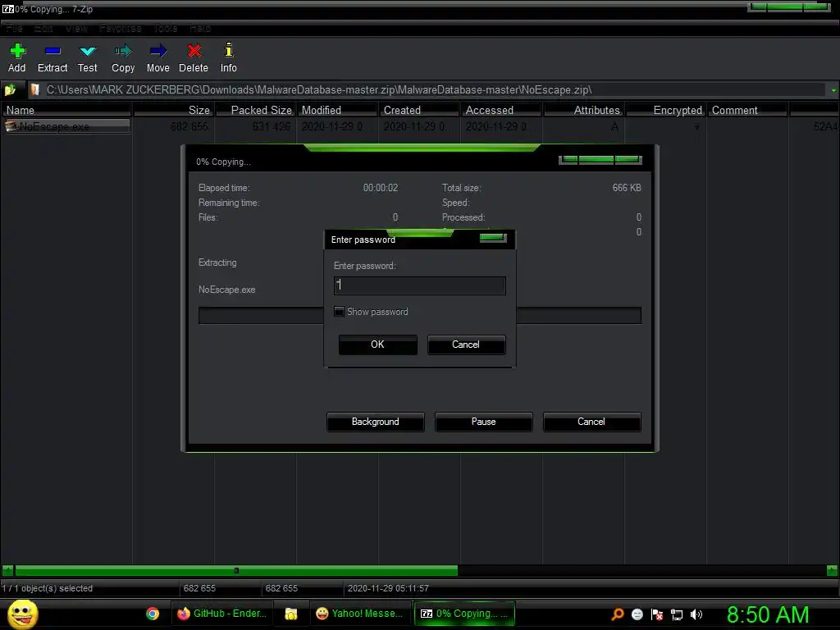Click the Pause button
This screenshot has width=840, height=630.
pos(484,422)
